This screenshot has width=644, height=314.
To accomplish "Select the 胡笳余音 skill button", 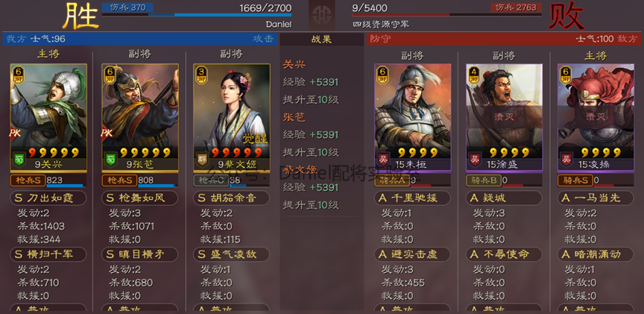I will pos(231,198).
